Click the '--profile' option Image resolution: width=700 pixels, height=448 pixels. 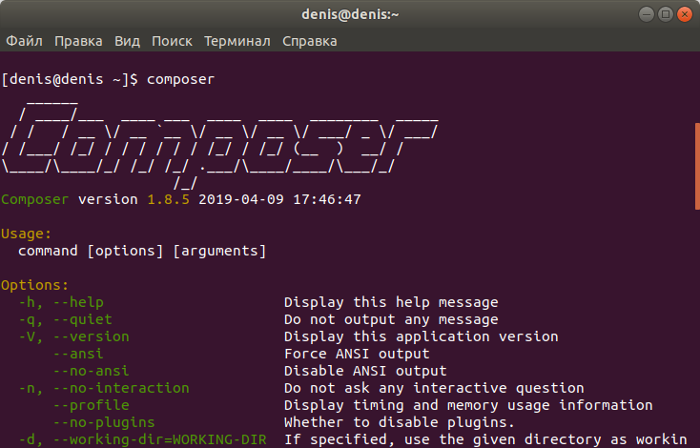click(x=91, y=406)
